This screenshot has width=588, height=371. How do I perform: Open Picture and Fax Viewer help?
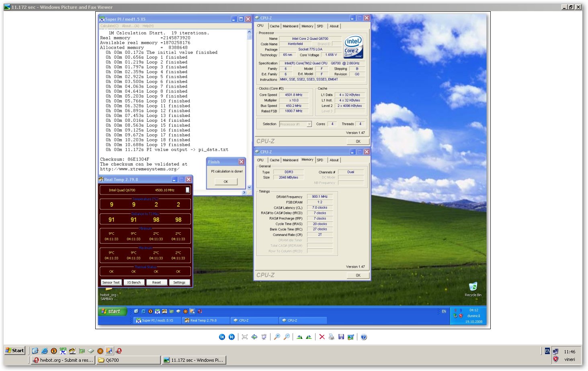click(x=364, y=337)
